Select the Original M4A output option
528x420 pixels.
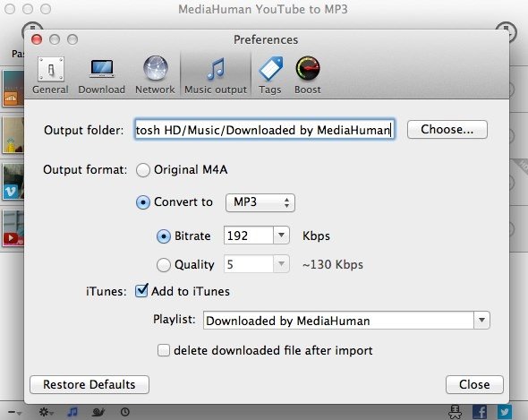[x=143, y=170]
